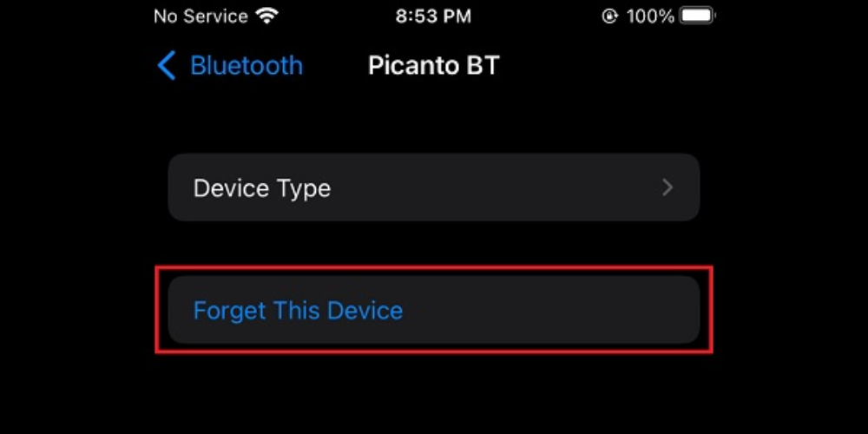Viewport: 868px width, 434px height.
Task: Click the Forget This Device blue text
Action: pyautogui.click(x=298, y=311)
